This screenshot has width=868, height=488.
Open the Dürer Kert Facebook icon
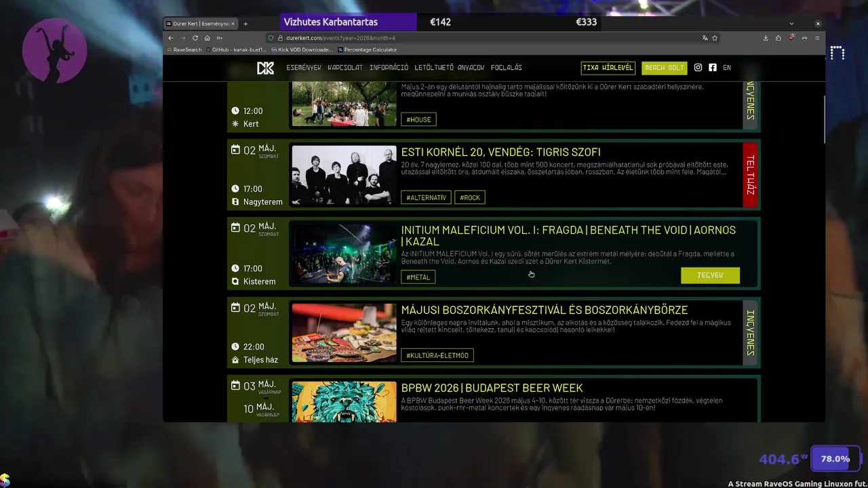[712, 68]
